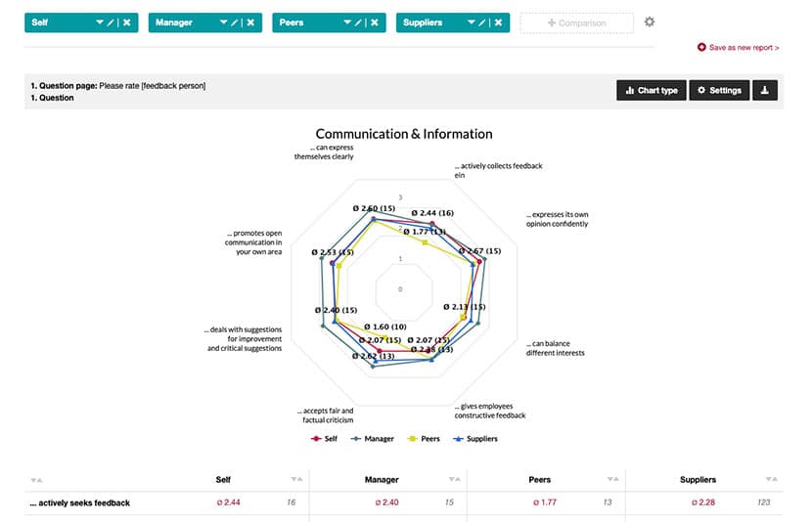This screenshot has height=522, width=812.
Task: Click the Question page heading text
Action: pyautogui.click(x=118, y=86)
